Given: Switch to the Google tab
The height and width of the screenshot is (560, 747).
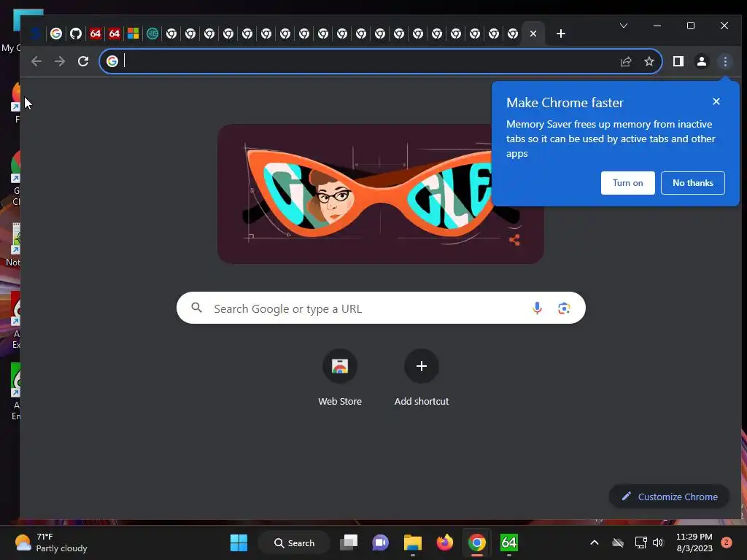Looking at the screenshot, I should pos(56,34).
